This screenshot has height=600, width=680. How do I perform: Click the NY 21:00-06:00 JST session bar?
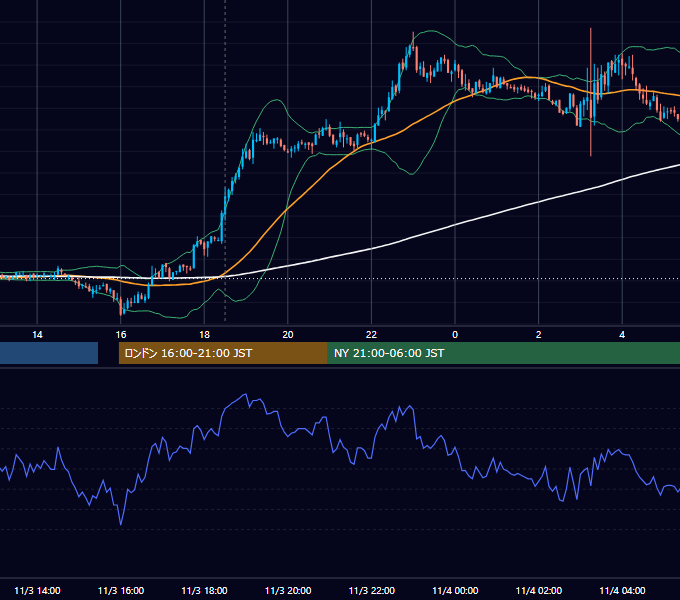(503, 353)
